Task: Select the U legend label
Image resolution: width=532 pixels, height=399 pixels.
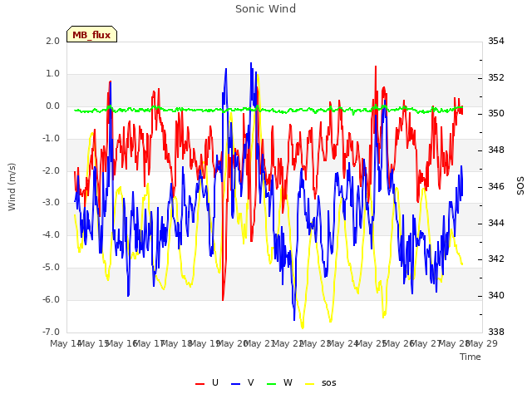Action: (215, 382)
